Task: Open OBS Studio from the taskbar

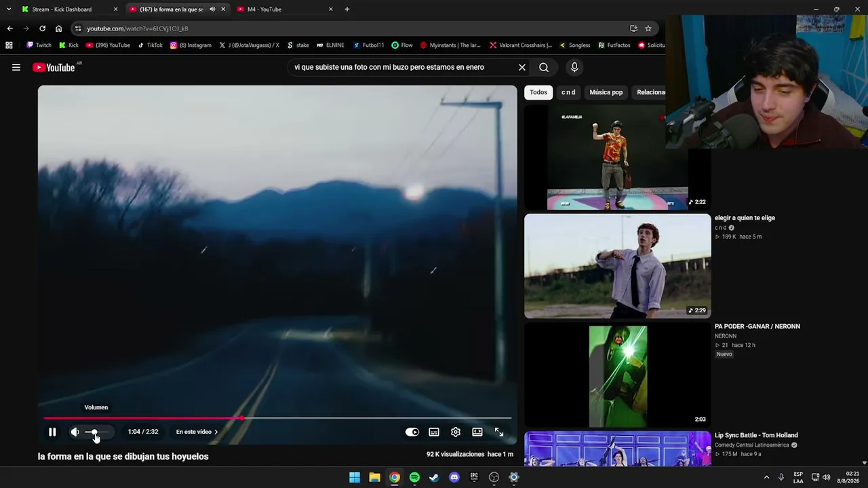Action: (x=494, y=477)
